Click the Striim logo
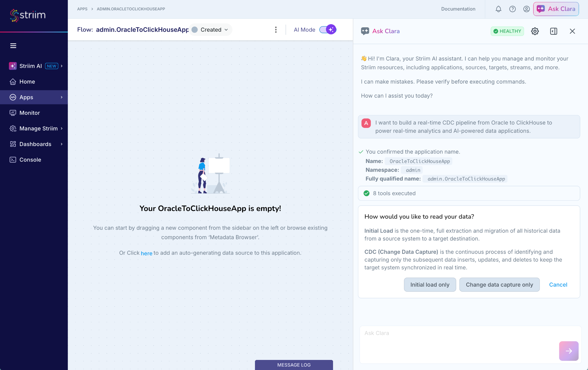The image size is (588, 370). click(28, 15)
